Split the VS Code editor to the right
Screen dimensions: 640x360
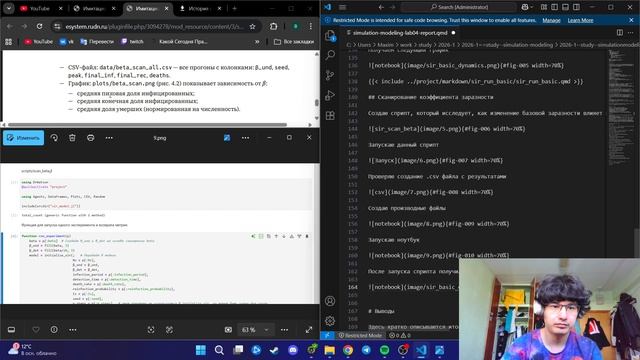620,33
